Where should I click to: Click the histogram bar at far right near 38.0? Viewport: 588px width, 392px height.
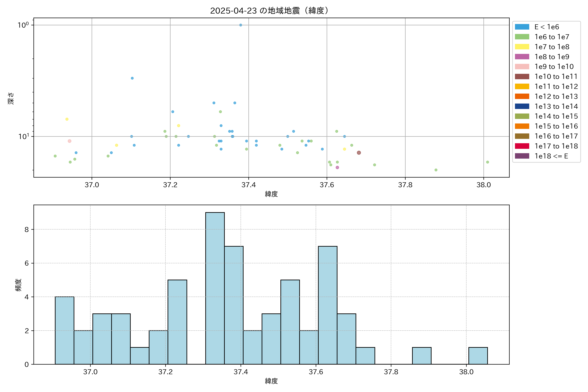478,356
